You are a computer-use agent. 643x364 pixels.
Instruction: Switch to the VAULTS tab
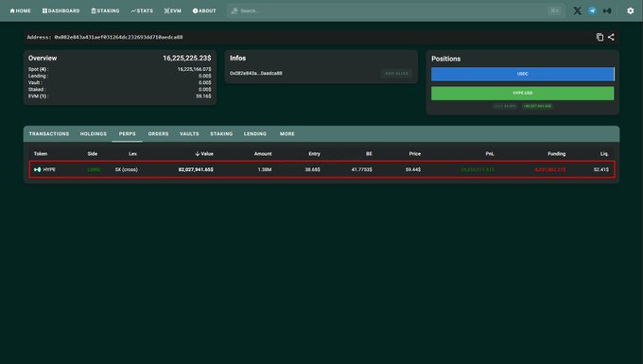tap(189, 134)
